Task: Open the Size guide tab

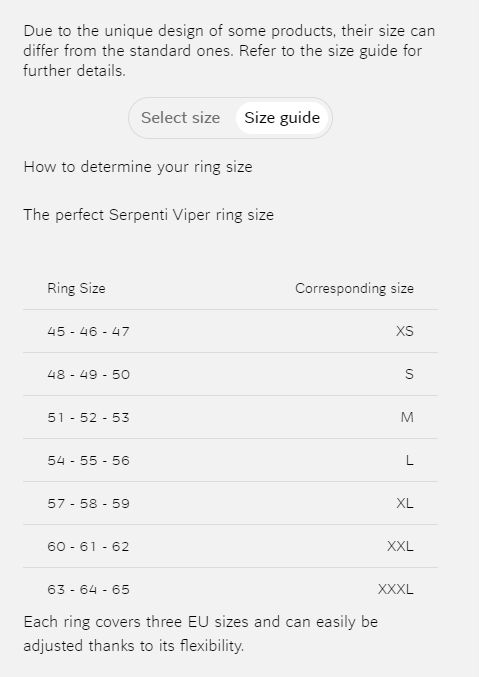Action: (x=282, y=118)
